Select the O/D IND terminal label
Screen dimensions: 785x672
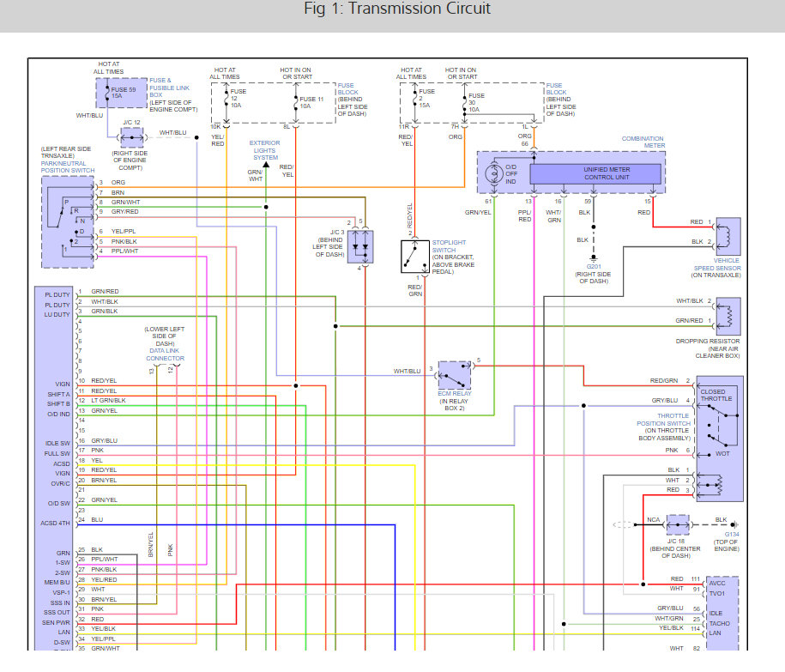58,415
